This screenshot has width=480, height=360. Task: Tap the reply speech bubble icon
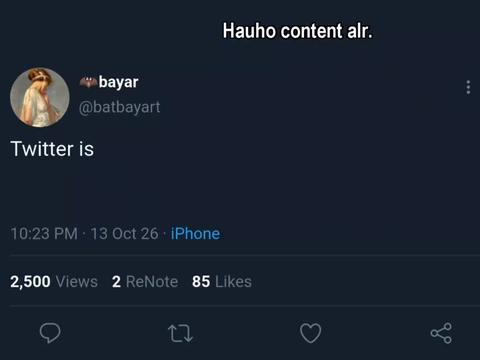click(50, 333)
